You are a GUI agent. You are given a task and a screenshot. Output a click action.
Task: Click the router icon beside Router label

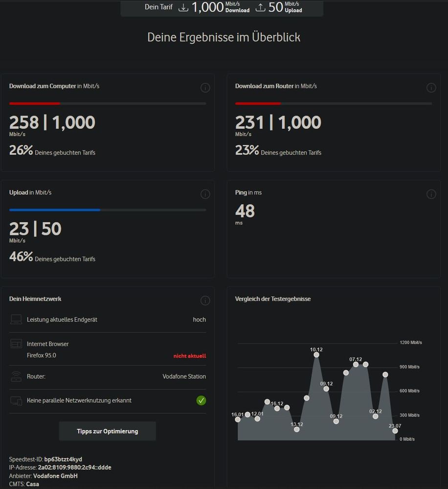(16, 376)
